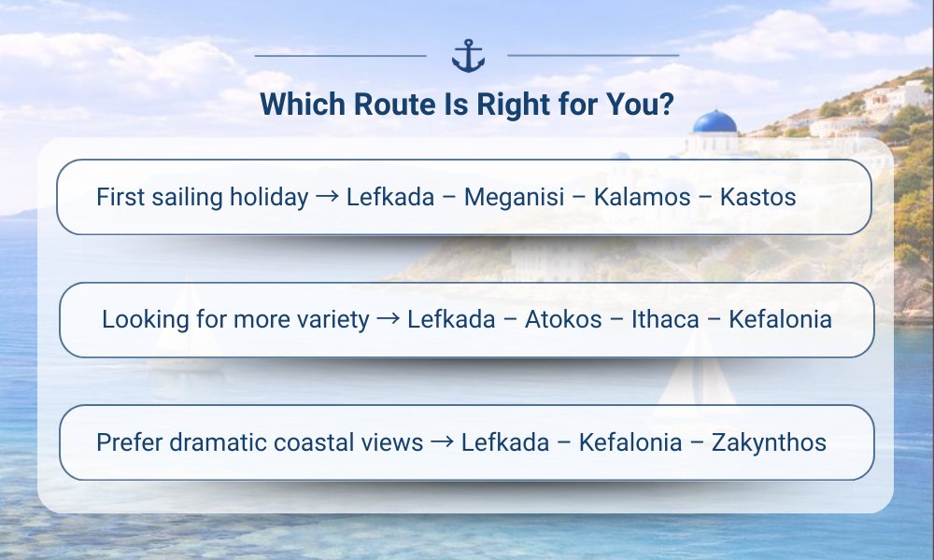This screenshot has height=560, width=934.
Task: Click Zakynthos in the third route
Action: [769, 442]
